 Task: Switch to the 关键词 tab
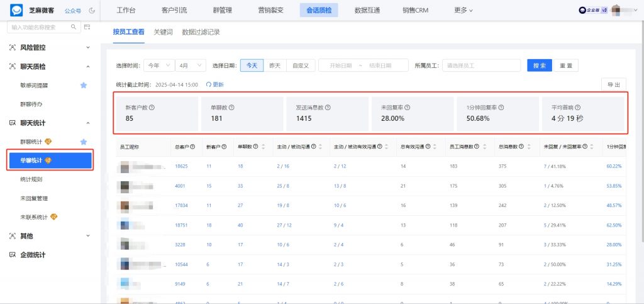pyautogui.click(x=163, y=32)
